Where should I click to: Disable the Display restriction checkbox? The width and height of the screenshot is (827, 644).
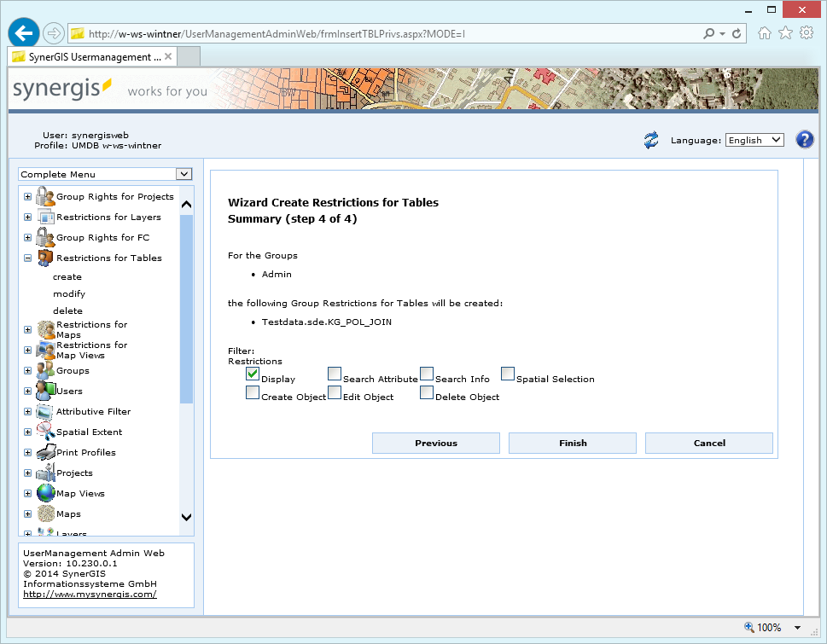(253, 374)
